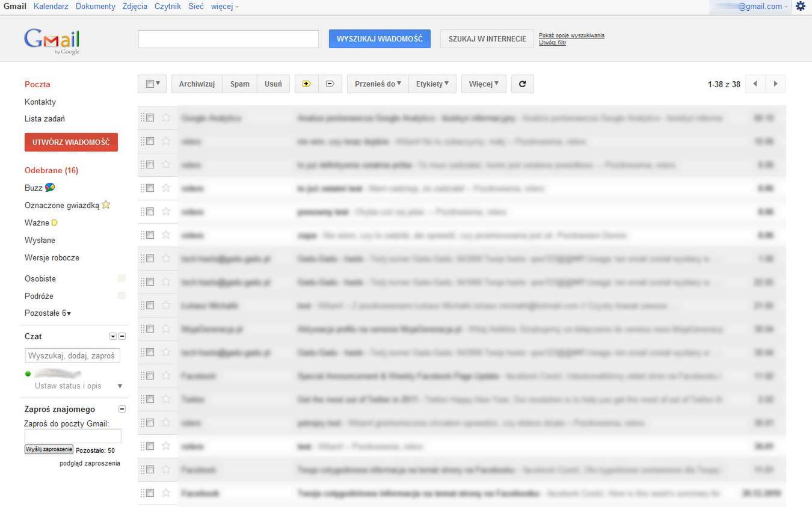The width and height of the screenshot is (812, 507).
Task: Go to the older messages arrow
Action: (x=775, y=84)
